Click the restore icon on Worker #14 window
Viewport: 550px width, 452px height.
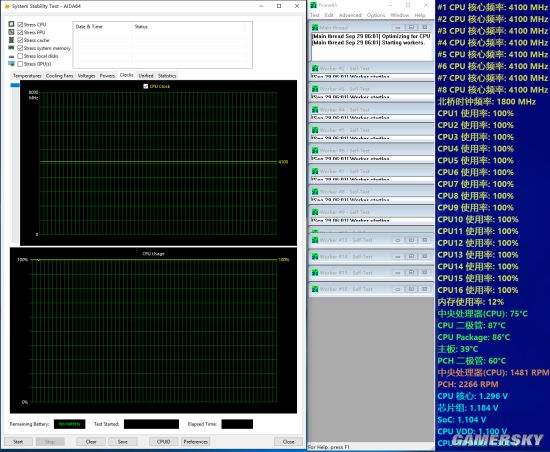click(x=411, y=256)
